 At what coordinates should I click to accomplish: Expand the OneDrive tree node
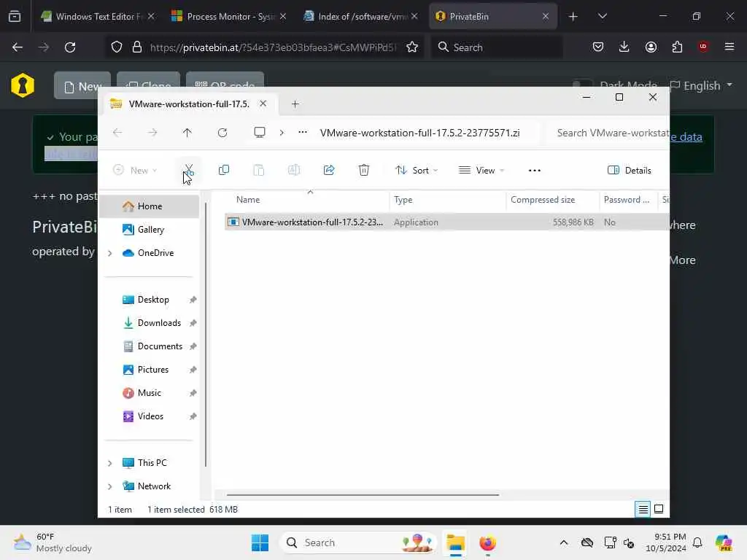[110, 253]
